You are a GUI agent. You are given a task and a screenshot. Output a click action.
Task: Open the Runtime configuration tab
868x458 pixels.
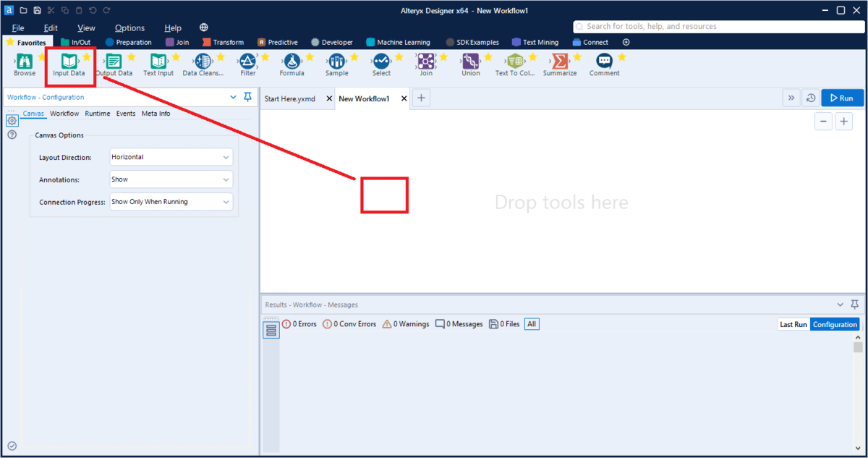98,114
